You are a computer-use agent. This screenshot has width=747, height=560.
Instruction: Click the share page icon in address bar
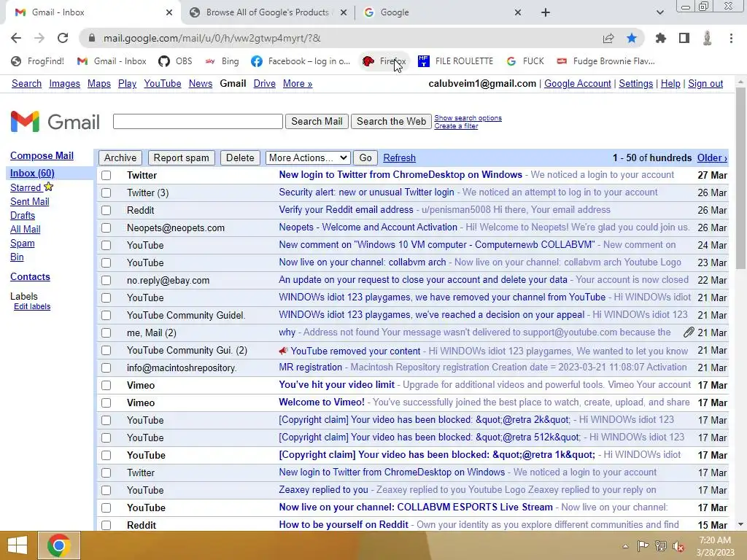coord(608,38)
